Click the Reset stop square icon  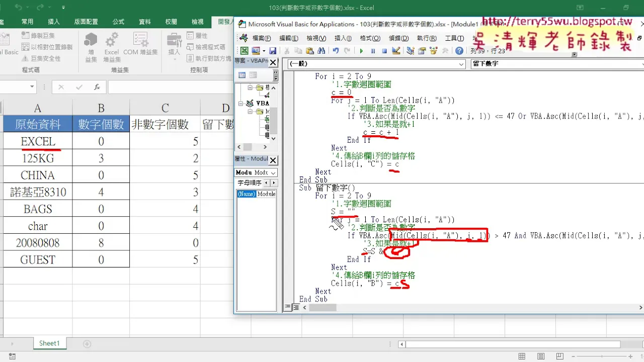coord(384,51)
